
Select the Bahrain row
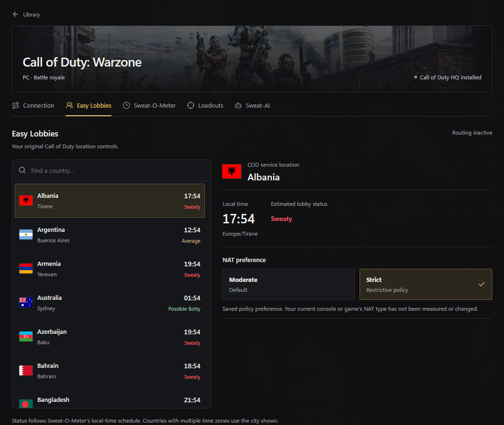click(x=109, y=371)
